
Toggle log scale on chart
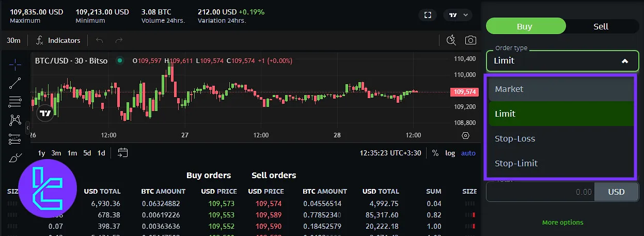(x=450, y=153)
